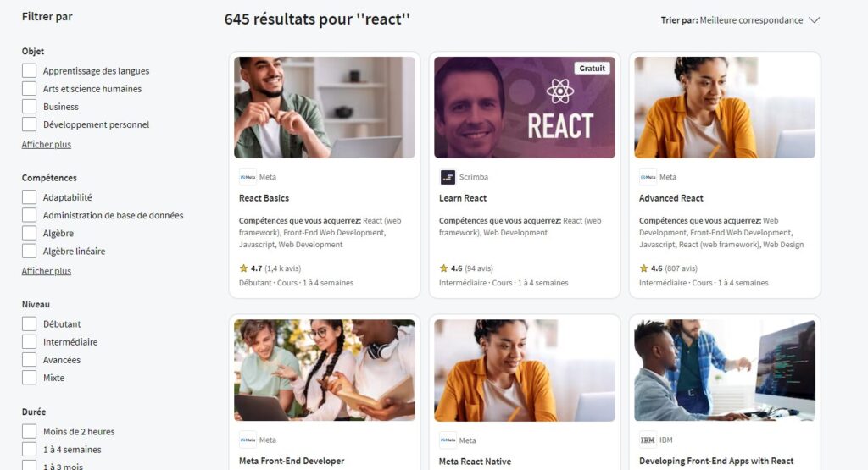Expand more Compétences with Afficher plus
The image size is (868, 470).
pos(47,271)
